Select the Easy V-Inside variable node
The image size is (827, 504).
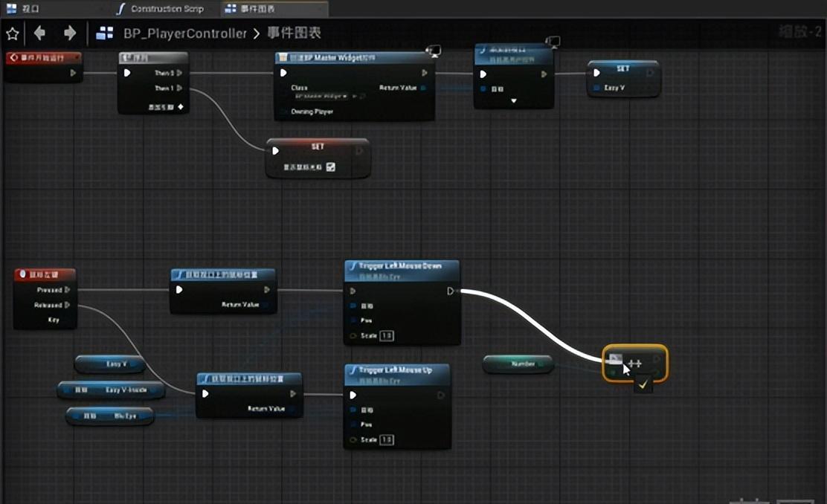(111, 390)
